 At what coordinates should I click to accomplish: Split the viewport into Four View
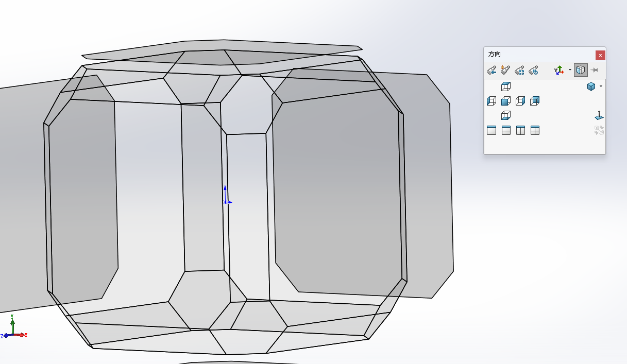(535, 130)
